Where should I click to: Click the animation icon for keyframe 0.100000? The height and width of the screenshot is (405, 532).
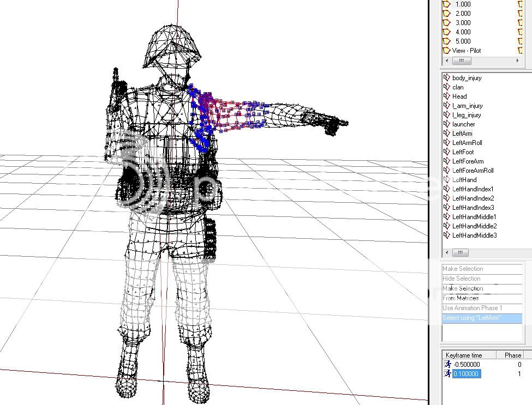(x=448, y=374)
